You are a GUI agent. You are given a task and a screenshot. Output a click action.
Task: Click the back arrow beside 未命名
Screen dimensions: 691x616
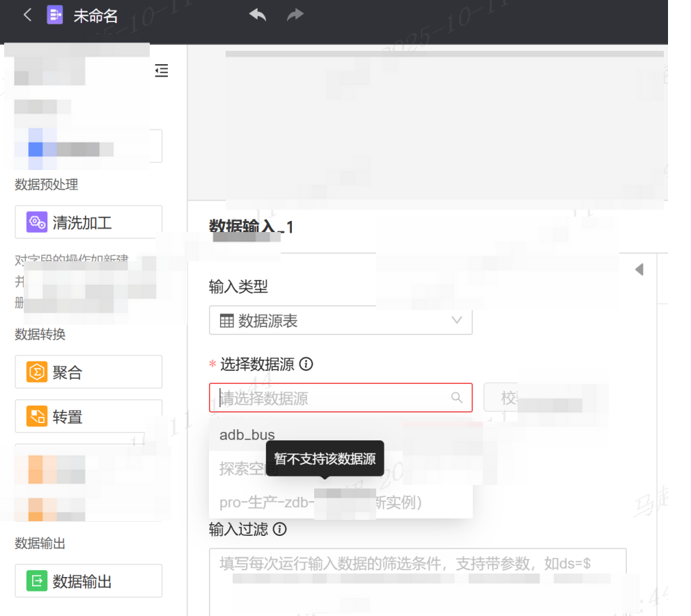[x=27, y=15]
